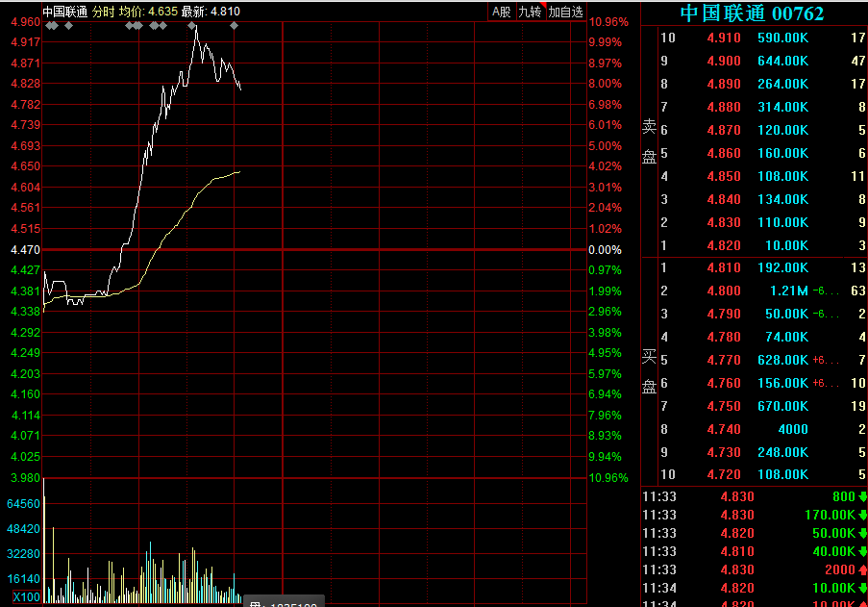Screen dimensions: 868x607
Task: Click the rightmost diamond info marker
Action: (x=235, y=25)
